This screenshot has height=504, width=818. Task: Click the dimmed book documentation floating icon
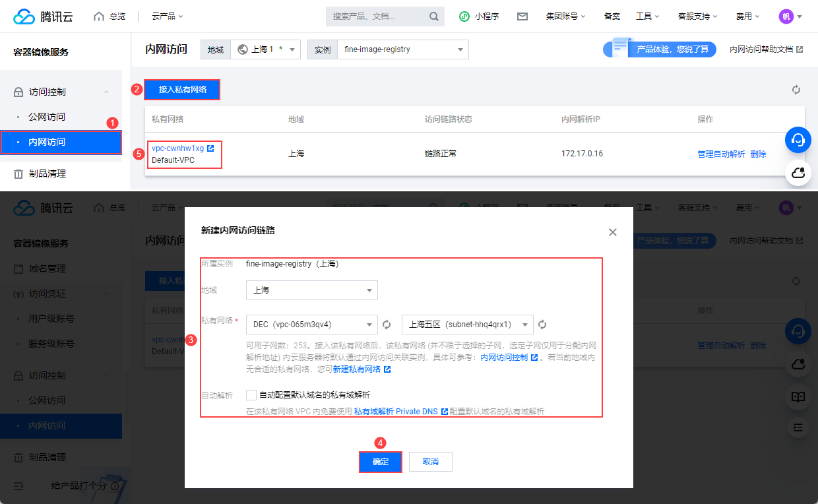(798, 396)
